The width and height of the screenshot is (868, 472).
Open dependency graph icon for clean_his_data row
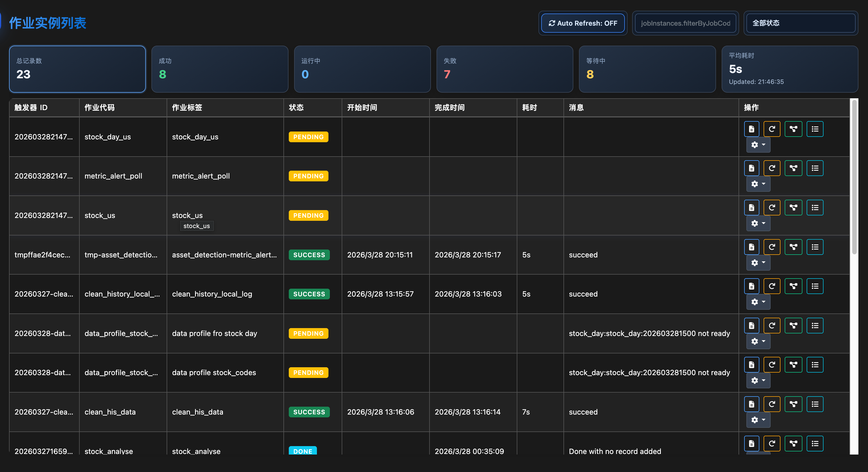pyautogui.click(x=793, y=404)
